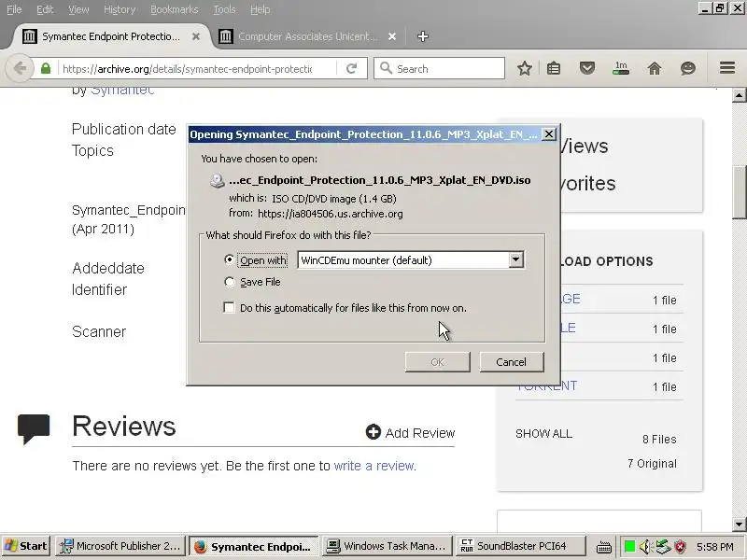Click the Reviews speech bubble icon
Screen dimensions: 747x560
point(34,428)
